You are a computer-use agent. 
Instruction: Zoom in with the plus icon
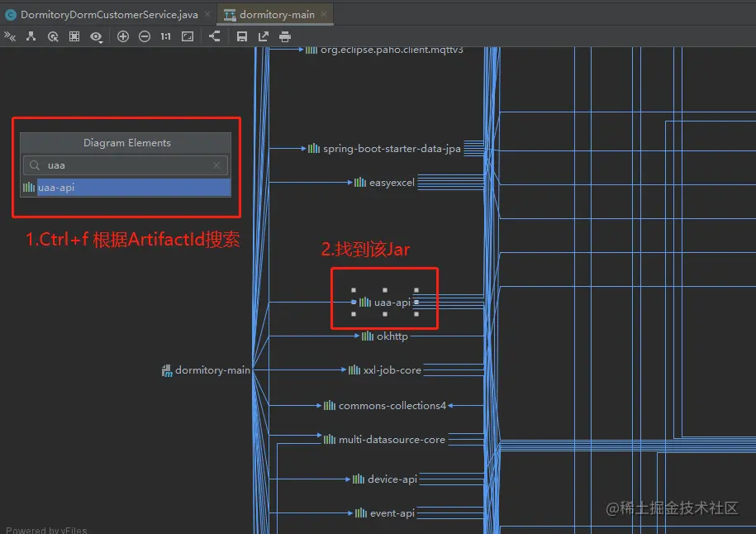[123, 36]
